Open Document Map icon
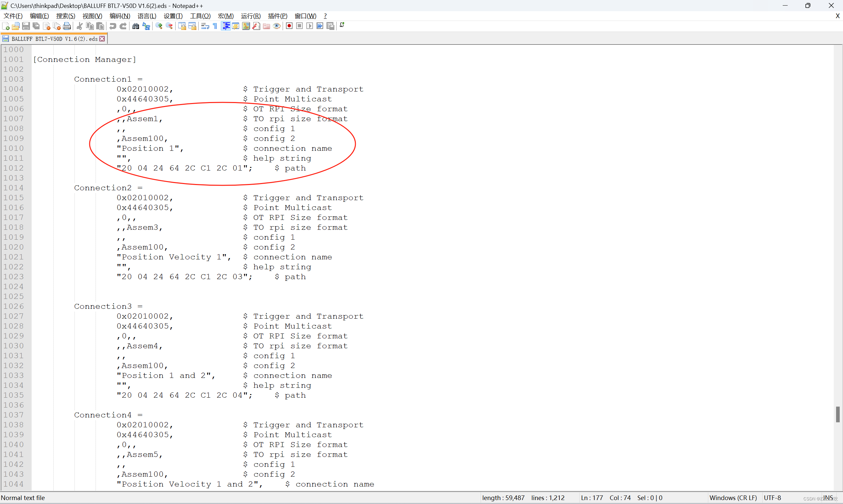The width and height of the screenshot is (843, 504). coord(246,26)
